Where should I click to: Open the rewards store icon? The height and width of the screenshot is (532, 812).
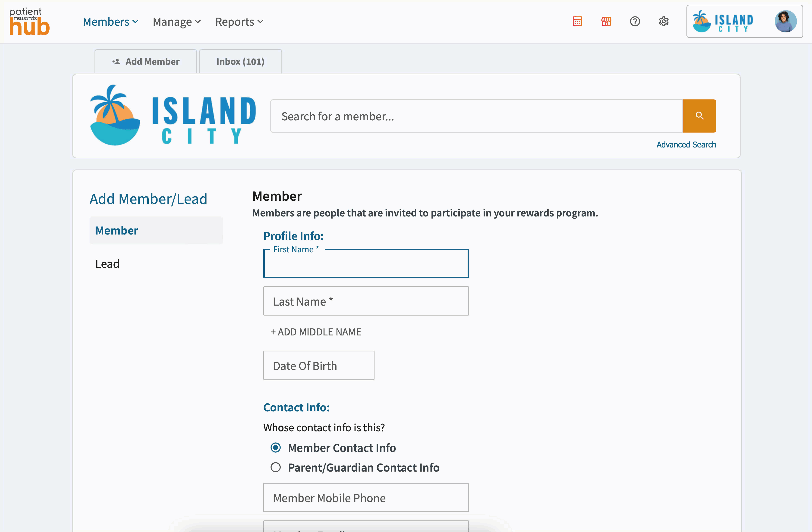(x=606, y=22)
